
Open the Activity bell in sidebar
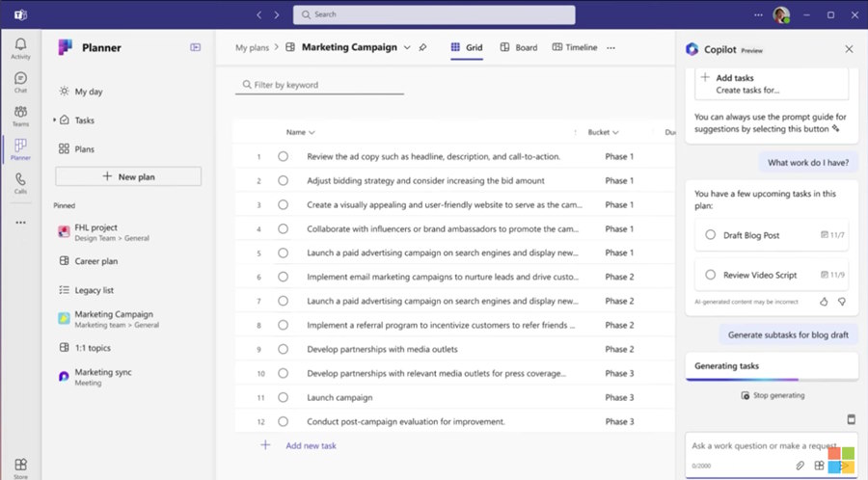pos(20,48)
